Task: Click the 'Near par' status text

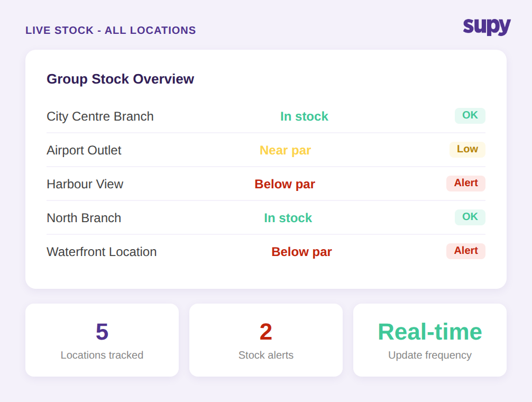Action: pos(285,150)
